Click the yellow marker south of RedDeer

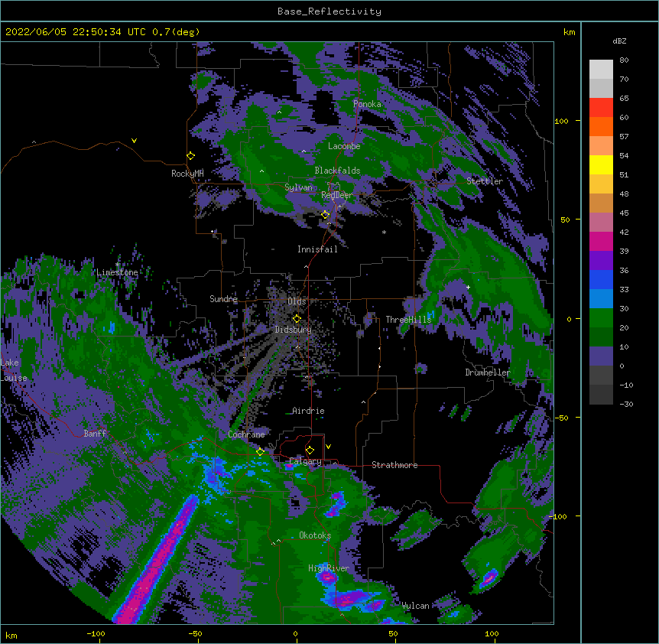(325, 215)
